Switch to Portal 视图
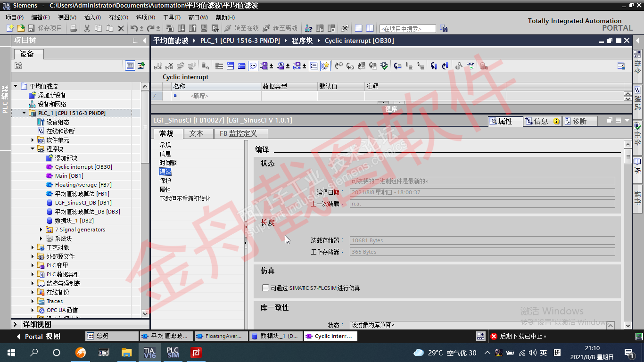The height and width of the screenshot is (362, 644). point(38,337)
